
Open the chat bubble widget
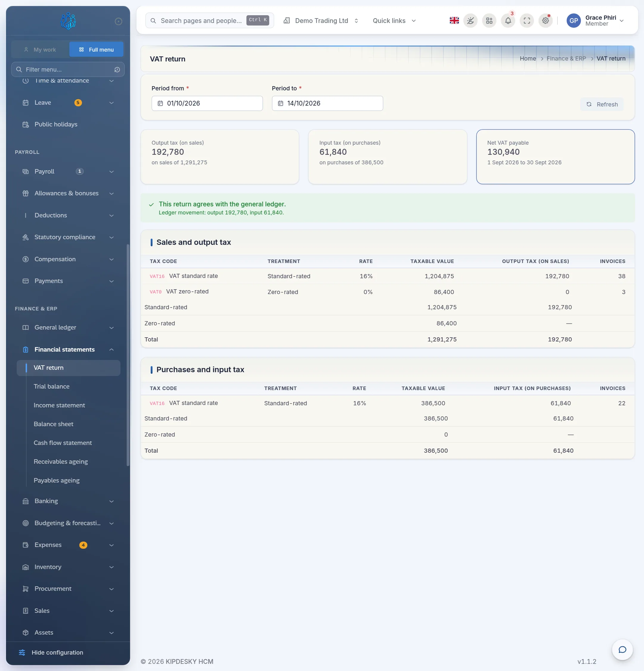pos(623,650)
